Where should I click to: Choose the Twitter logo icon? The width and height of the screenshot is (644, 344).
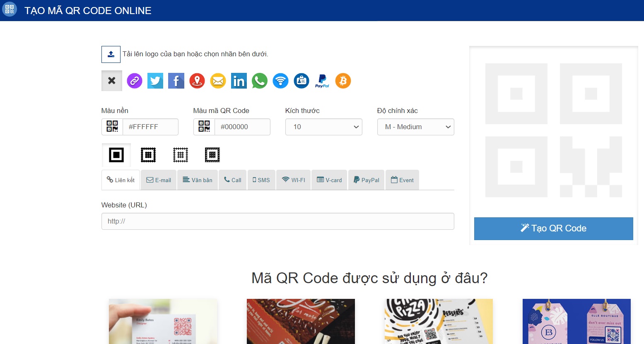coord(155,81)
